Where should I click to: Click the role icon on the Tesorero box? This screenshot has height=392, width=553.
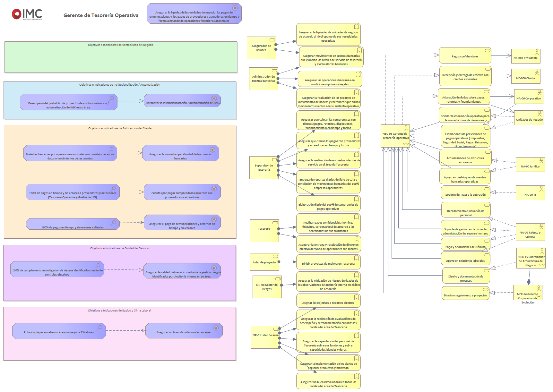pyautogui.click(x=275, y=223)
